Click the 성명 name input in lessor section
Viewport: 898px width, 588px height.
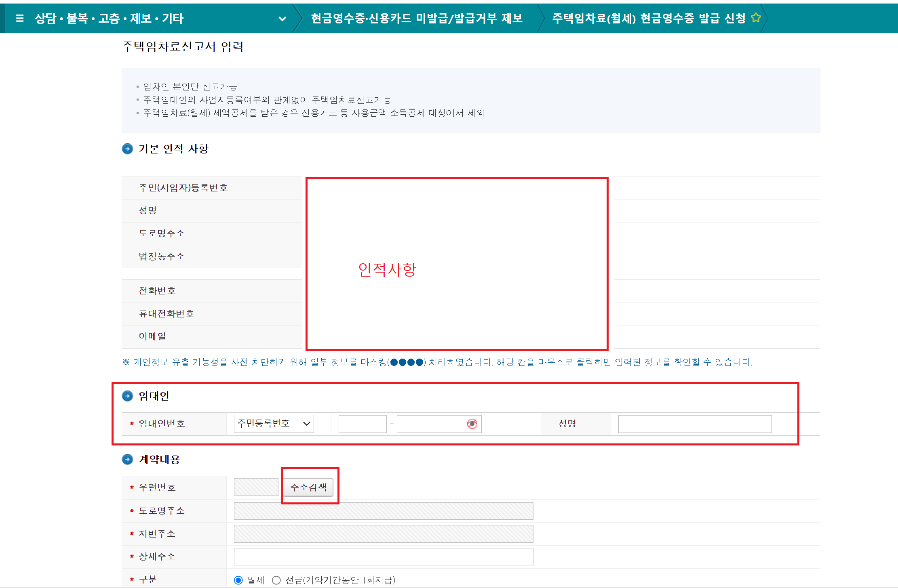click(694, 424)
